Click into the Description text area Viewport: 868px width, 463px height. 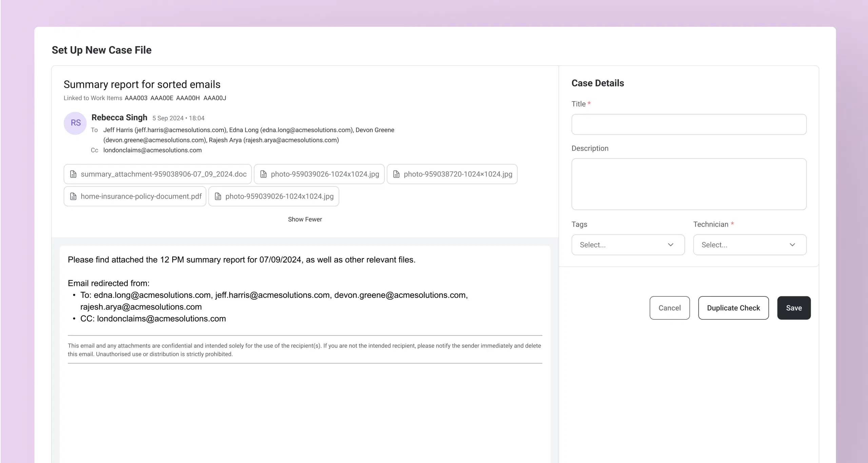689,184
